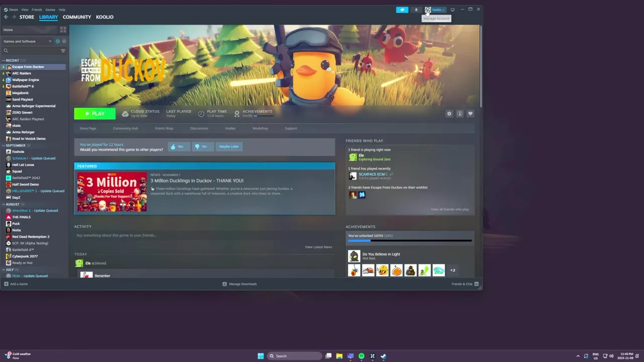Open File Explorer from the taskbar
The height and width of the screenshot is (362, 644).
(x=339, y=356)
